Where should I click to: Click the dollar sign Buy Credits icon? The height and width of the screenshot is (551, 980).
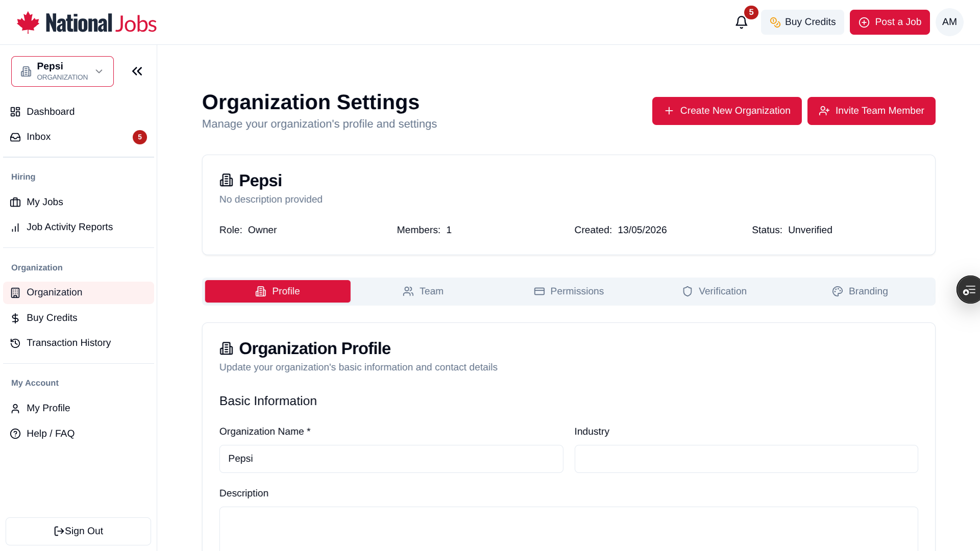point(15,318)
